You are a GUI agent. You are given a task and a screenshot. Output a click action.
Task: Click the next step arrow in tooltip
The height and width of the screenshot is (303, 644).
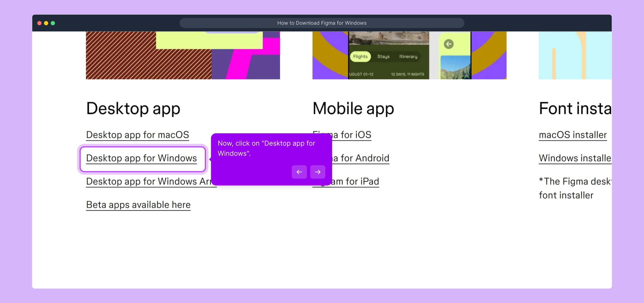318,172
